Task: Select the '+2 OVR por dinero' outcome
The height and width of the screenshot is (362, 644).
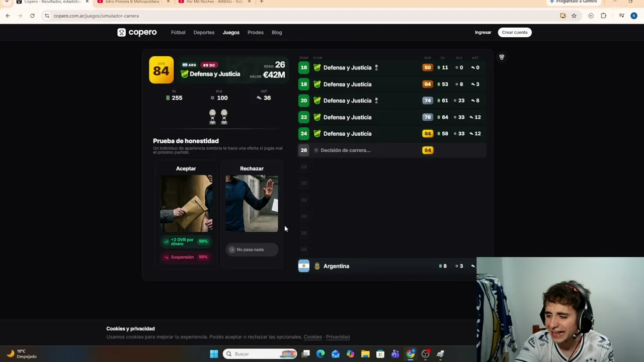Action: (x=186, y=242)
